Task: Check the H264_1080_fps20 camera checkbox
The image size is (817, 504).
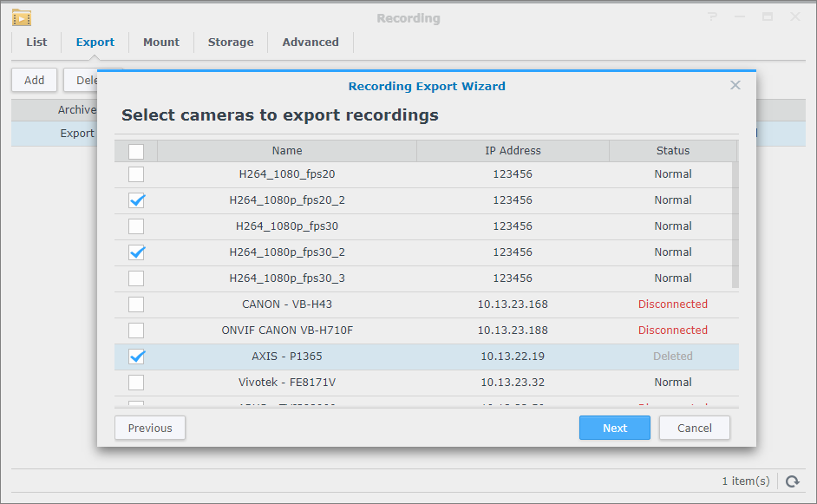Action: coord(136,174)
